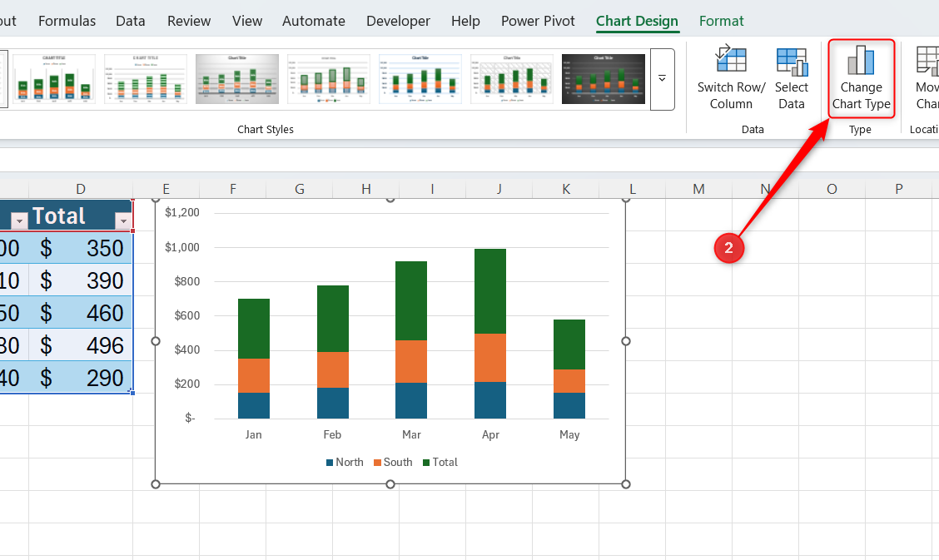Expand the Chart Styles gallery
The height and width of the screenshot is (560, 939).
(x=663, y=80)
